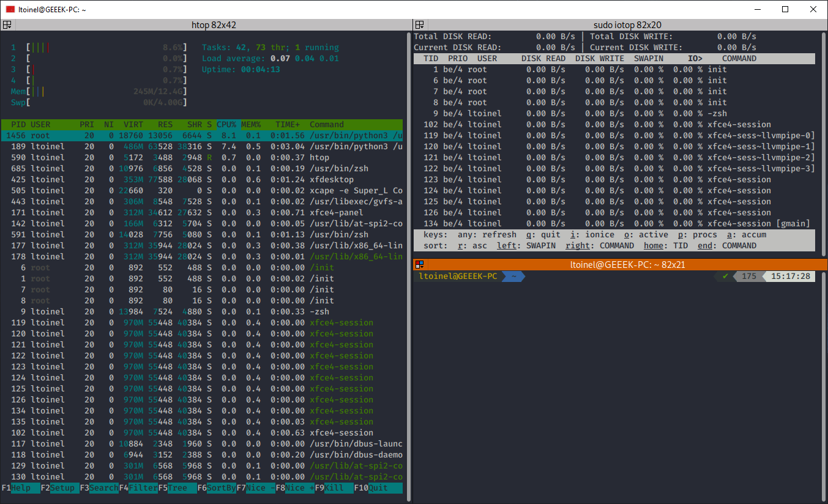This screenshot has height=504, width=828.
Task: Click iotop DISK READ column header
Action: pyautogui.click(x=543, y=58)
